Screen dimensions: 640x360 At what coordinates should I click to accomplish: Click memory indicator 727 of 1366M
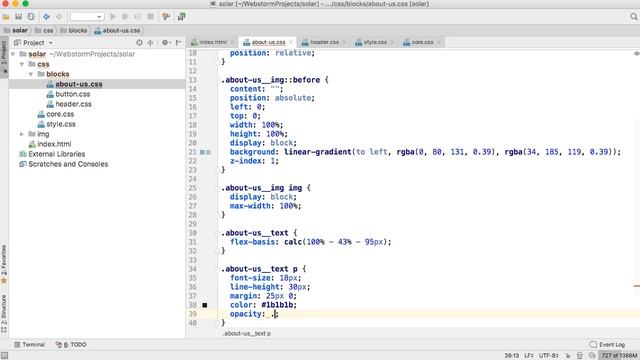tap(619, 356)
